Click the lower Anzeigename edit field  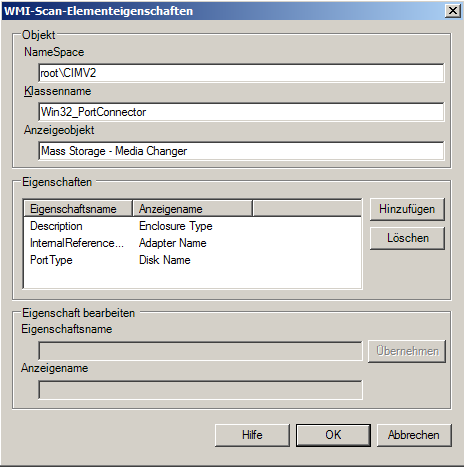click(x=200, y=390)
